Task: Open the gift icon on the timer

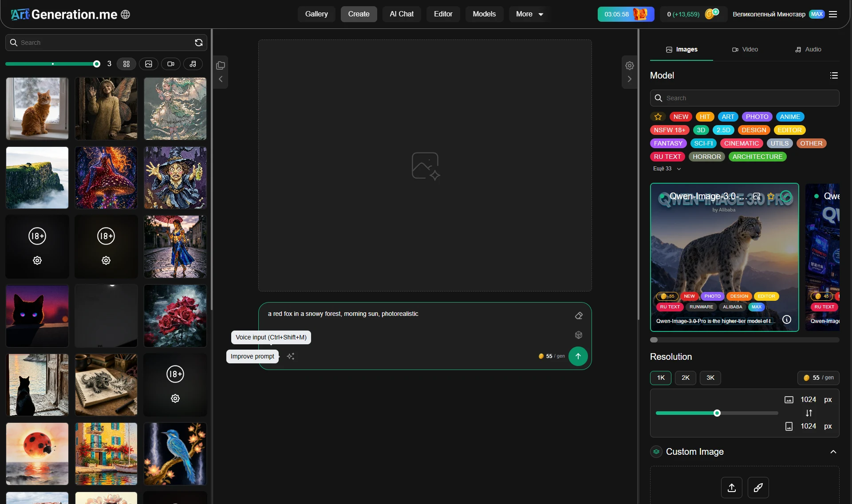Action: click(x=640, y=14)
